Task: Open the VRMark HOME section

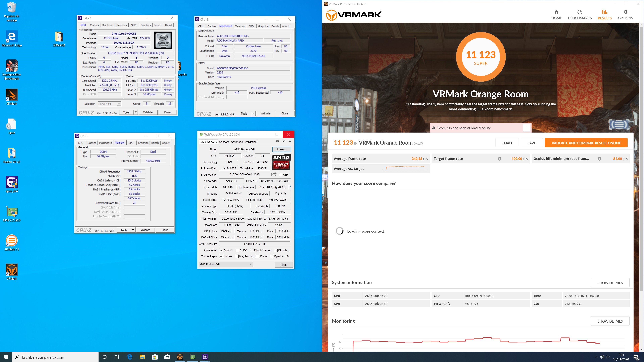Action: (556, 15)
